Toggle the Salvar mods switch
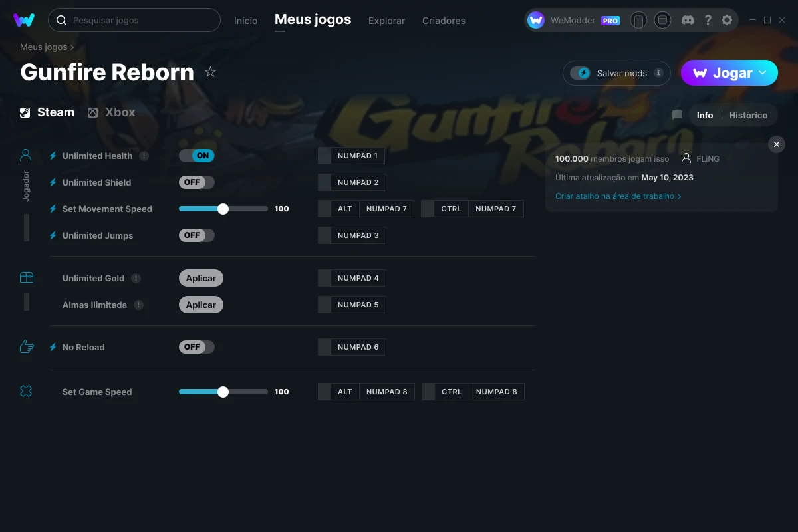 (x=581, y=73)
